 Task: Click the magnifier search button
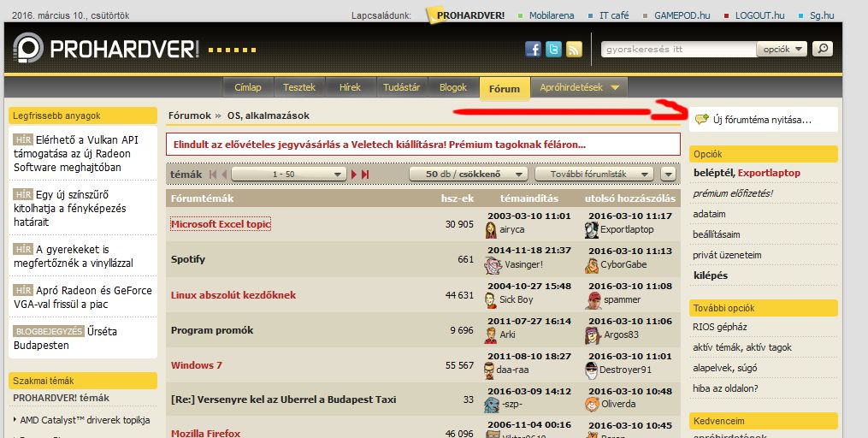pos(823,49)
